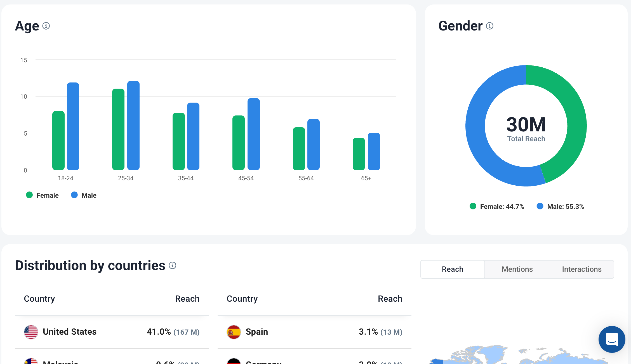This screenshot has width=631, height=364.
Task: Toggle the Female: 44.7% gender legend item
Action: coord(497,206)
